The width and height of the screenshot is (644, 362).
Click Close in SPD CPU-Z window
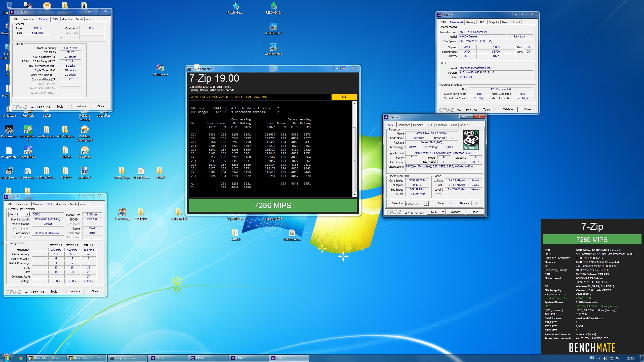pyautogui.click(x=95, y=291)
